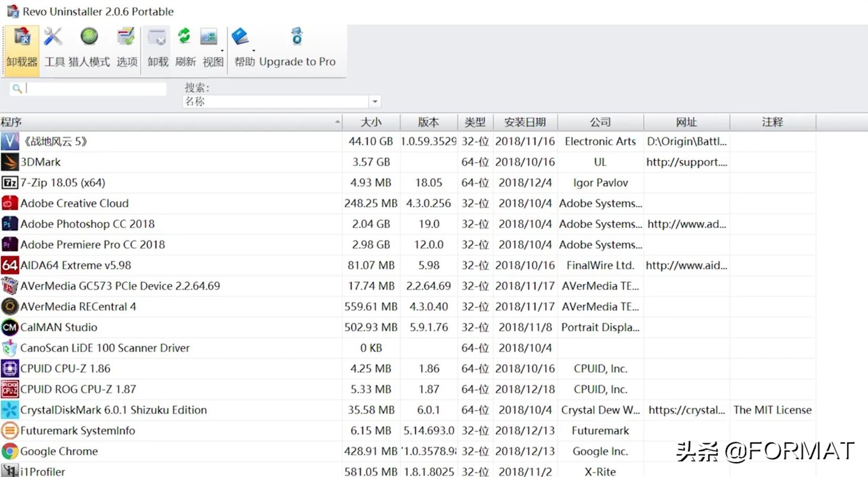The width and height of the screenshot is (868, 477).
Task: Sort programs by the 程序 column header
Action: click(168, 122)
